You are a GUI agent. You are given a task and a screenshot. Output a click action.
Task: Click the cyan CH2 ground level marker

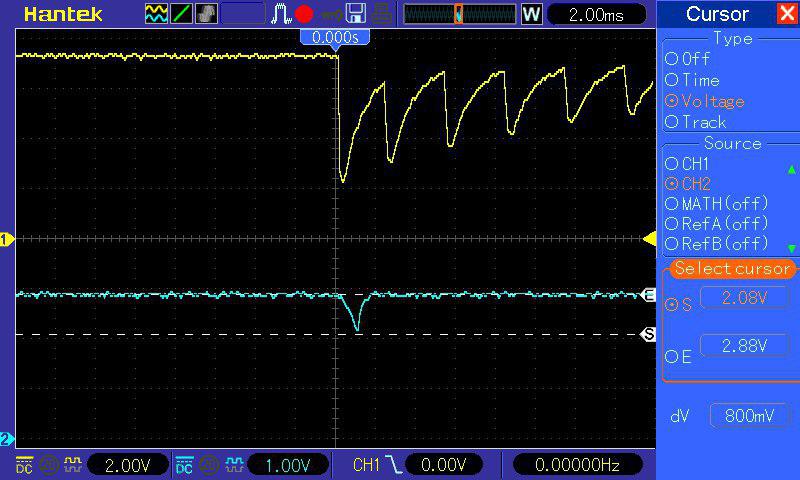(x=7, y=439)
